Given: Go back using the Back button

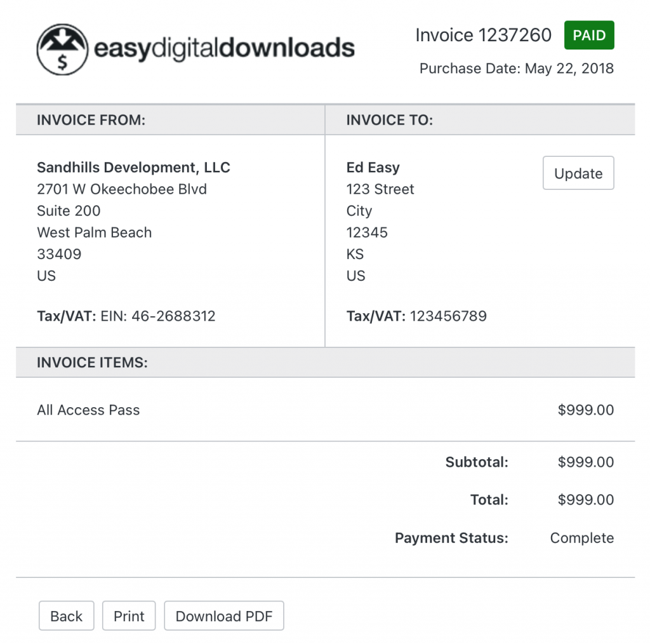Looking at the screenshot, I should tap(66, 616).
